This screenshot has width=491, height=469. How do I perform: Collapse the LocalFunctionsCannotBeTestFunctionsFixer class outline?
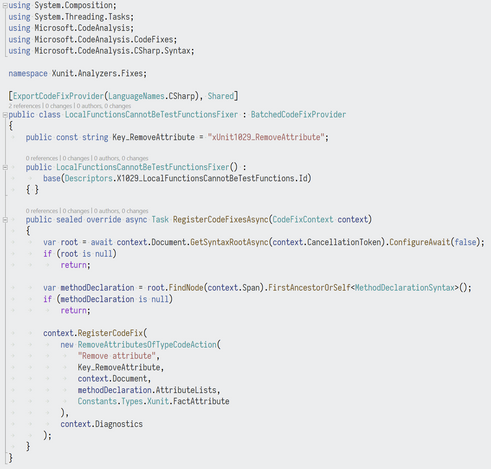coord(5,115)
